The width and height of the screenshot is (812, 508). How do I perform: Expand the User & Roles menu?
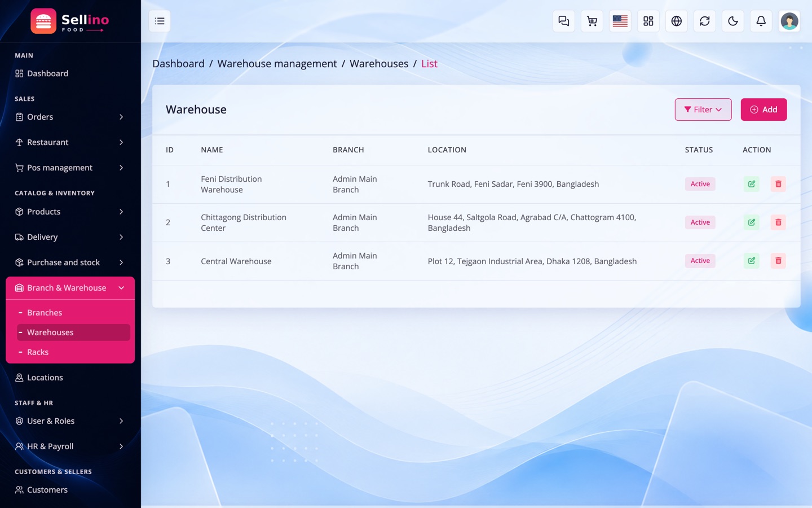[x=70, y=421]
